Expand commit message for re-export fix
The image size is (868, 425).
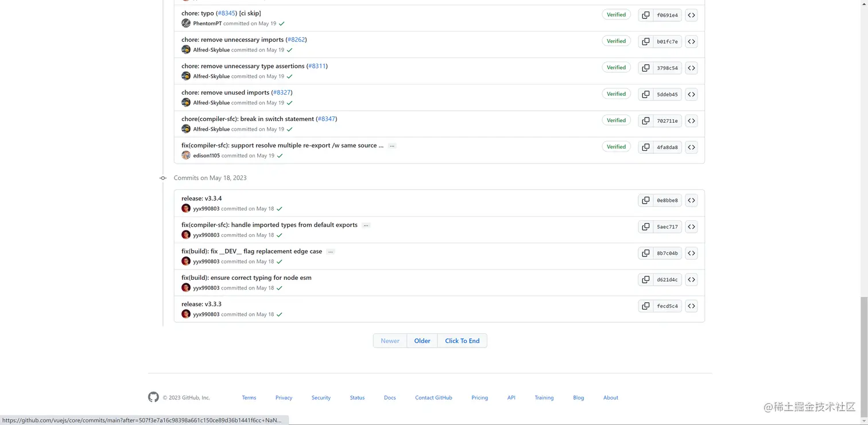pos(392,146)
